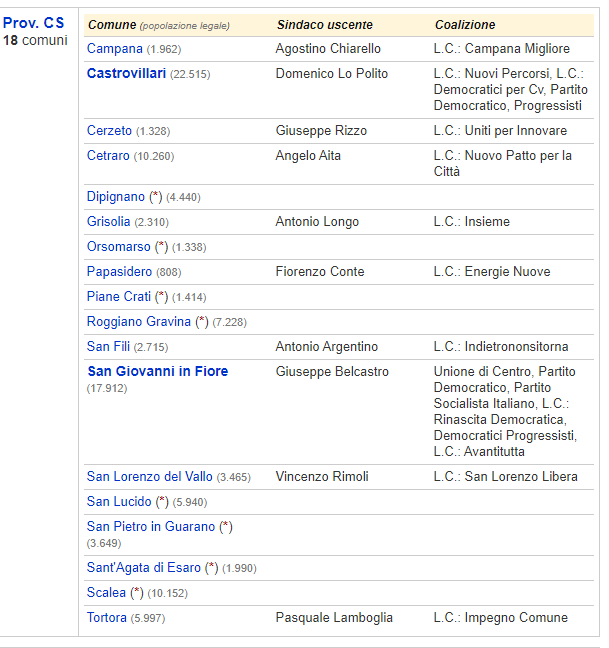Viewport: 609px width, 648px height.
Task: Open the Grisolia comune link
Action: (x=108, y=222)
